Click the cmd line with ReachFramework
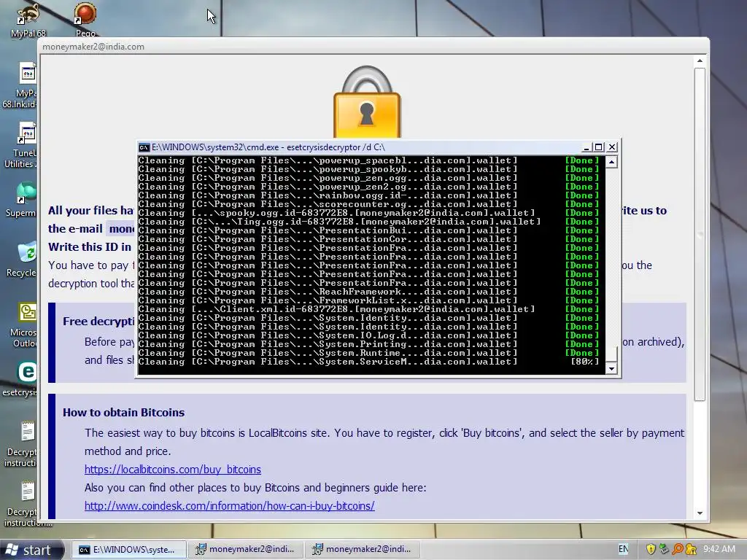The image size is (747, 560). [x=328, y=292]
